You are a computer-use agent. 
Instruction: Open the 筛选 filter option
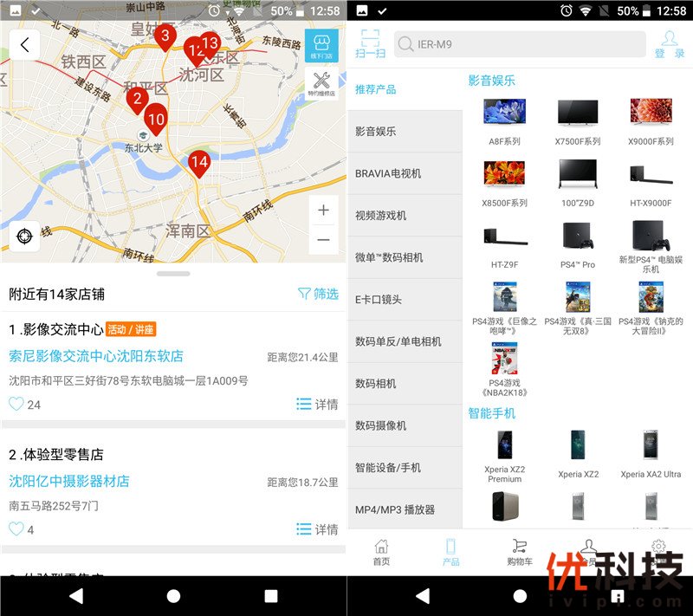pos(318,294)
